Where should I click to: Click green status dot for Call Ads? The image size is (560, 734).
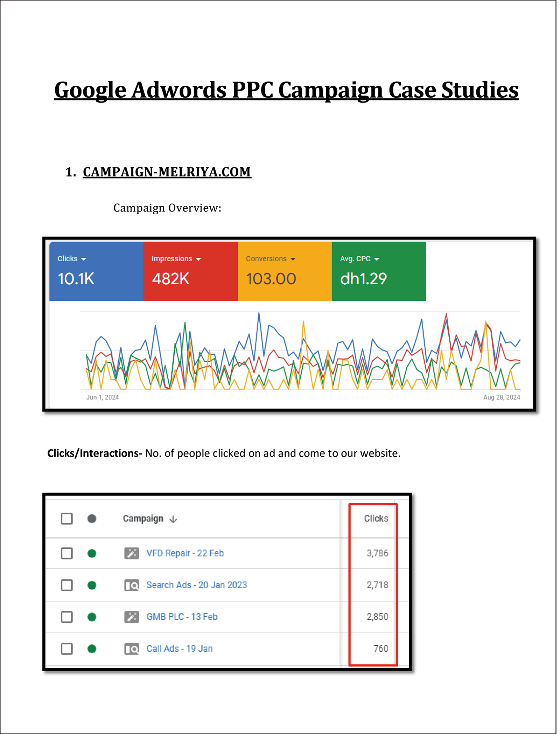[92, 649]
